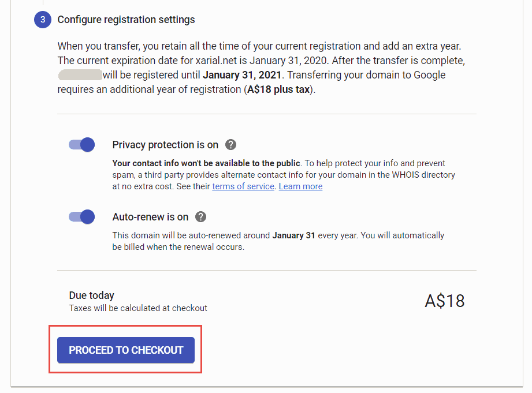The width and height of the screenshot is (532, 393).
Task: Click the A$18 due today amount
Action: [x=445, y=301]
